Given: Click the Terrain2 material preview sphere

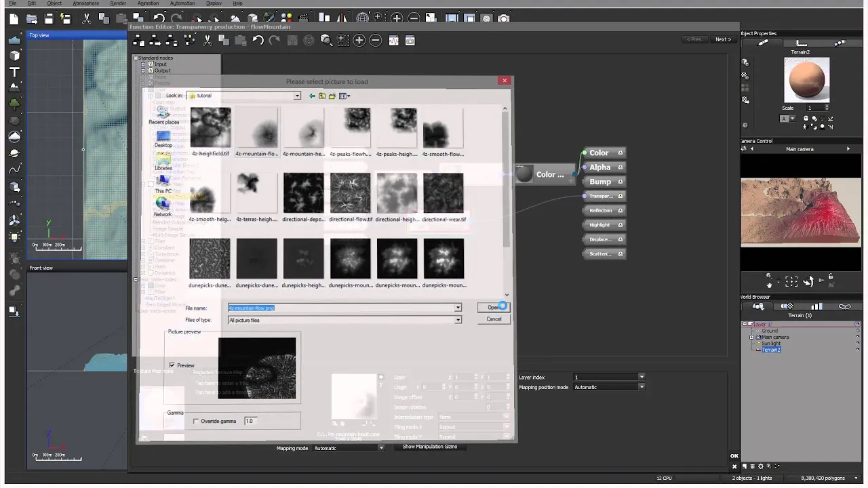Looking at the screenshot, I should (807, 79).
